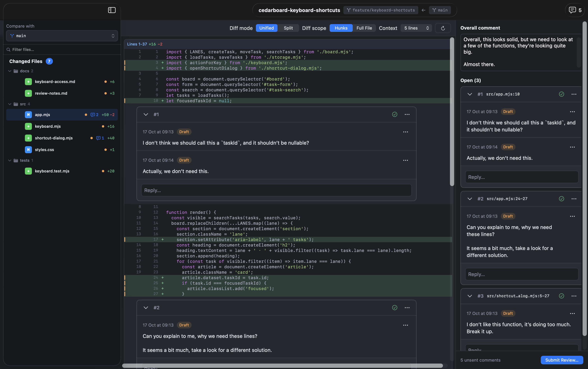Resolve sidebar thread #1 src/app.mjs:10
588x369 pixels.
(x=561, y=94)
